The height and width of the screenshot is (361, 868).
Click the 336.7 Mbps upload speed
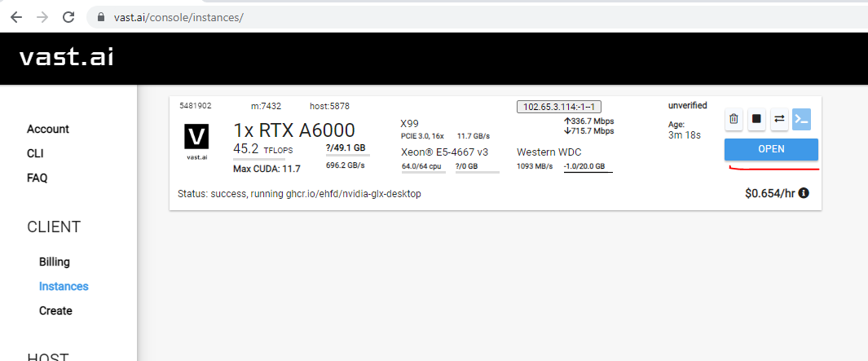[589, 121]
